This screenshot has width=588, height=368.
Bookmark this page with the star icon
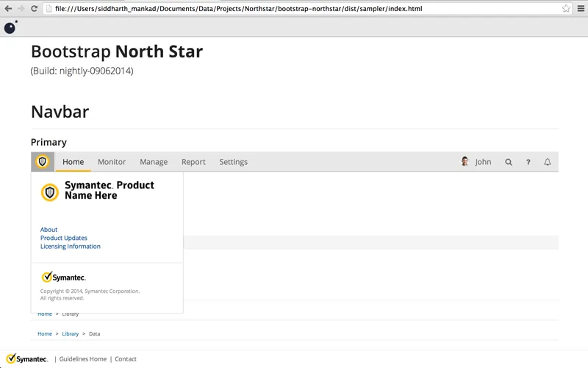pos(566,8)
